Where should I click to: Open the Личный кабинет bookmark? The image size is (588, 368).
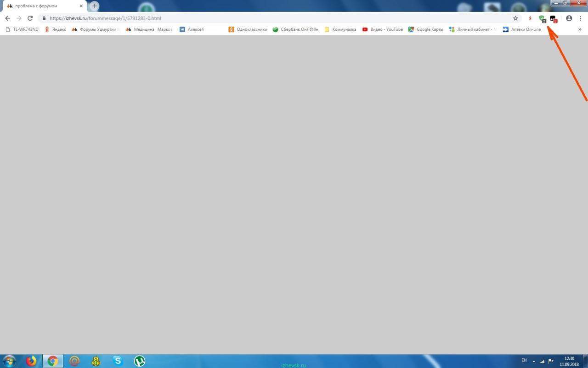[473, 29]
